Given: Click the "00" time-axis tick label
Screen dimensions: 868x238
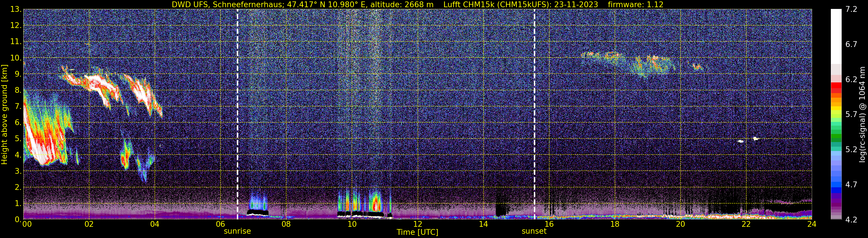Looking at the screenshot, I should (27, 224).
